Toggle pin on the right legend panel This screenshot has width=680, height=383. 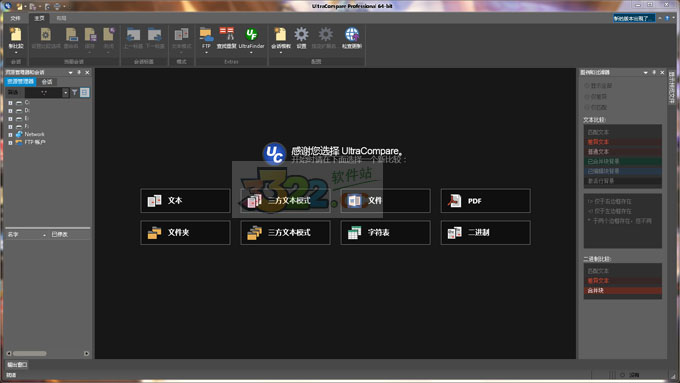click(x=654, y=72)
